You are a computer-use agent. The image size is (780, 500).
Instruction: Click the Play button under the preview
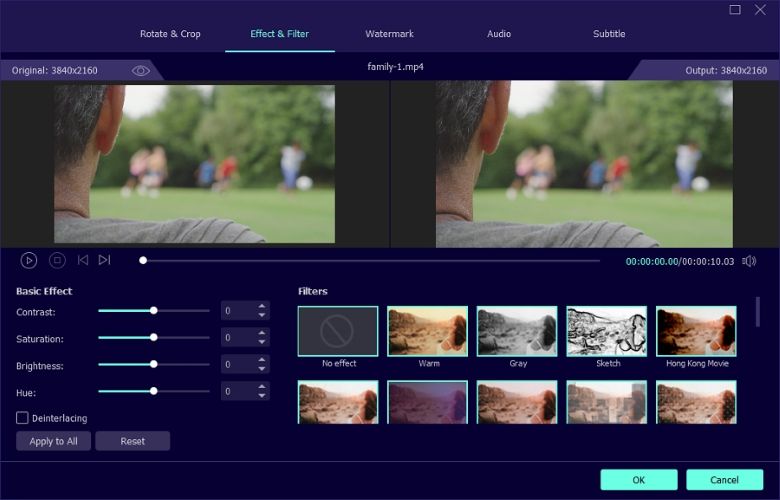(x=28, y=260)
